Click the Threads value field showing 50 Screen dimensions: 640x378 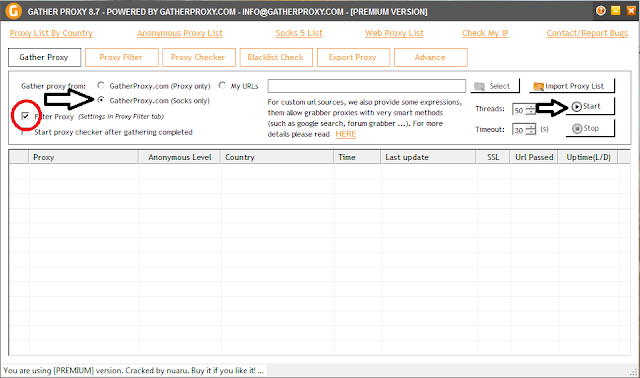click(x=519, y=109)
